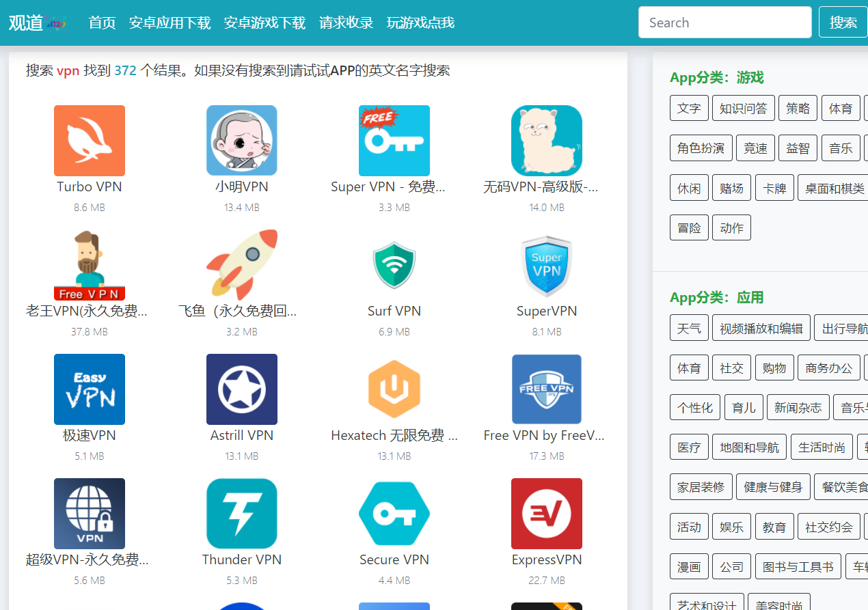
Task: Open 安卓游戏下载 menu item
Action: [x=265, y=23]
